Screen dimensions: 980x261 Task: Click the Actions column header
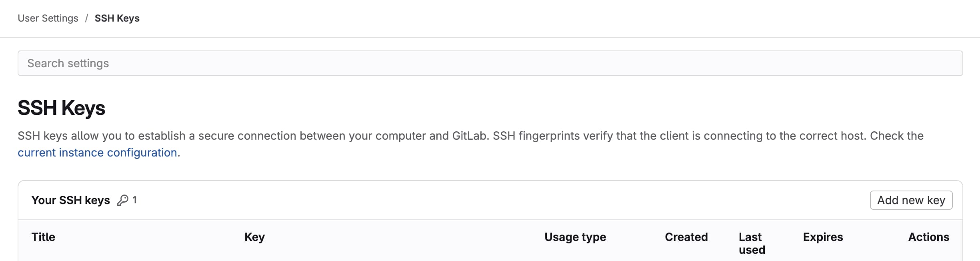928,237
